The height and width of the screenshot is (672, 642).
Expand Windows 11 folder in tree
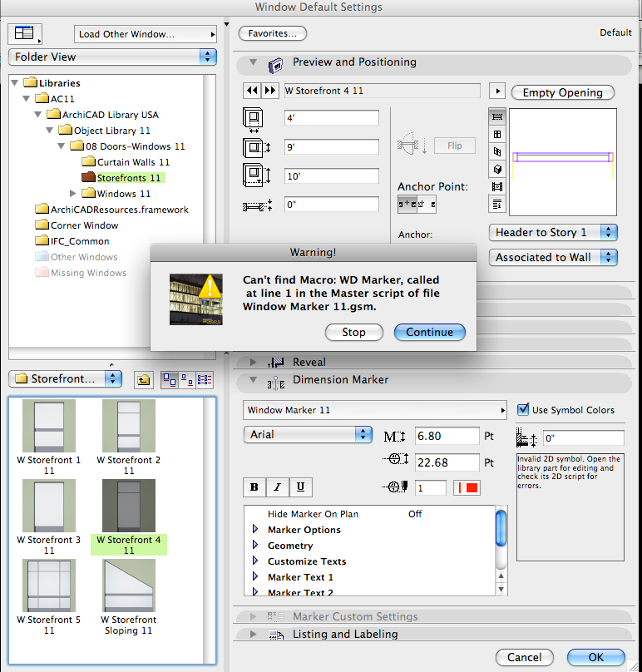[x=73, y=193]
